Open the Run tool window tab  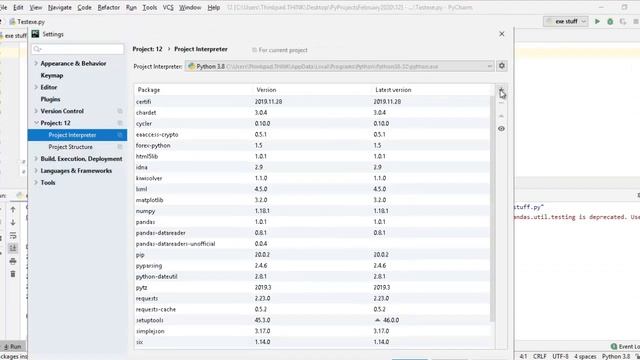pyautogui.click(x=13, y=347)
